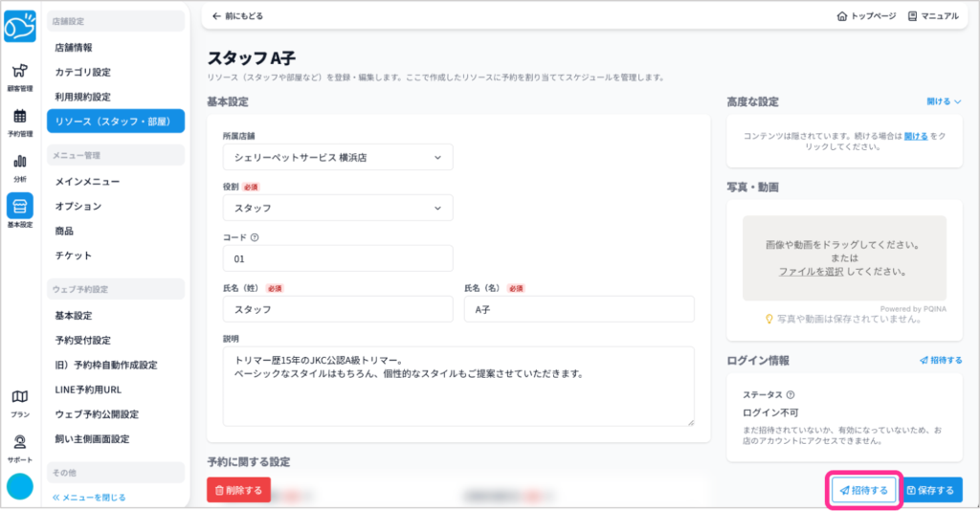Viewport: 980px width, 511px height.
Task: Open the 分析 chart icon
Action: point(19,167)
